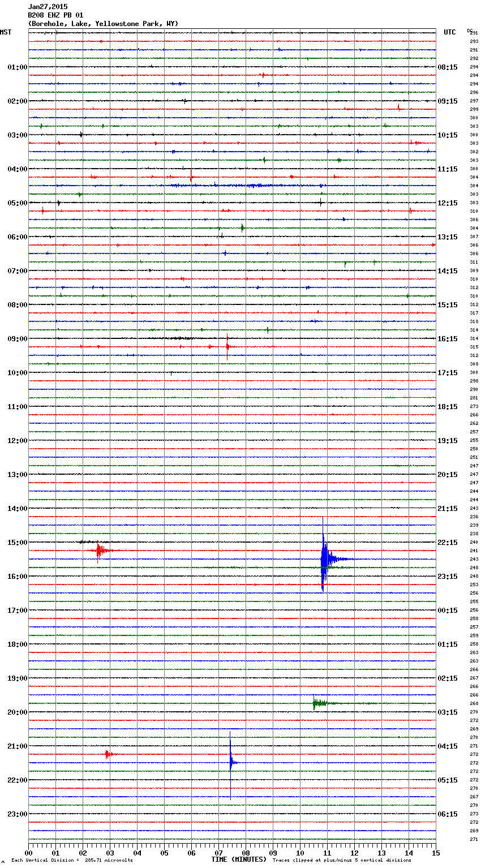Click the 'Traces clipped' footer note
The height and width of the screenshot is (868, 481).
[342, 860]
